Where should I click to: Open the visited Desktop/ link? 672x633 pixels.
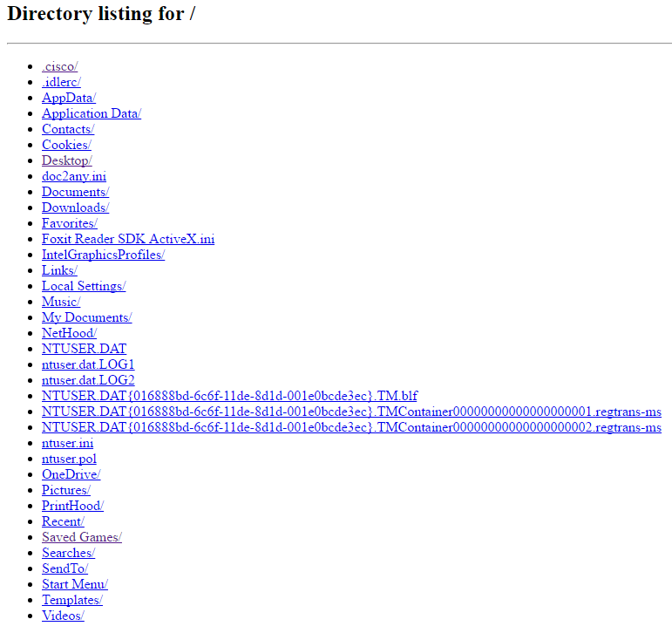pos(67,160)
